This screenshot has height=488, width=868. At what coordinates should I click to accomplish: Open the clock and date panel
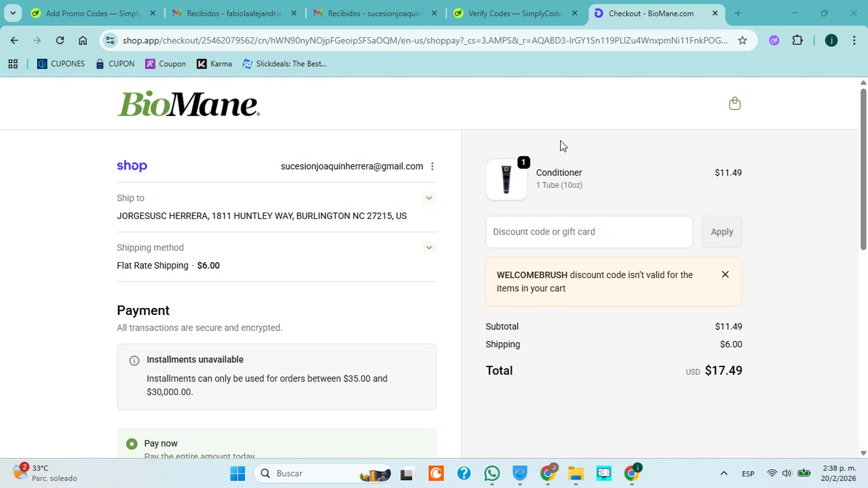coord(838,473)
